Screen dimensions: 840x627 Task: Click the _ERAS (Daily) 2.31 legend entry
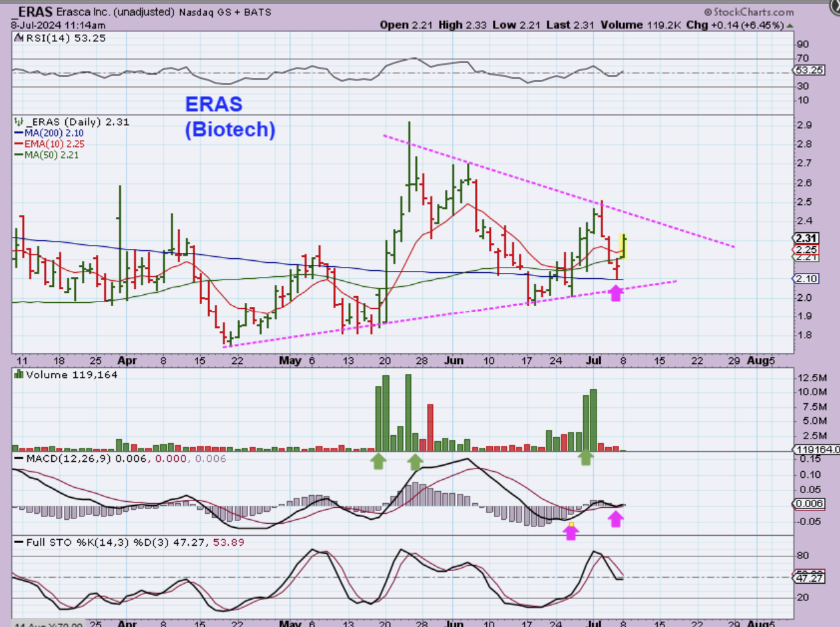pos(76,122)
